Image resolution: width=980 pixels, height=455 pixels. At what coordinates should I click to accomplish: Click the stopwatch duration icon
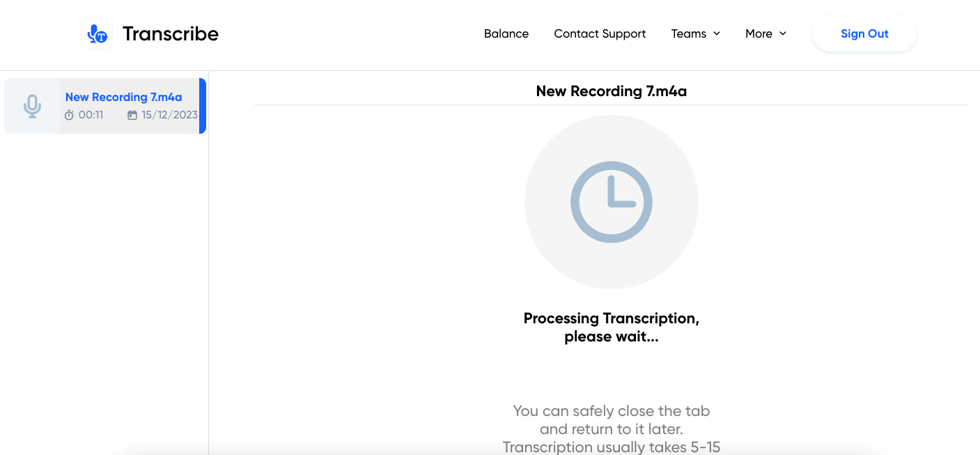coord(69,115)
